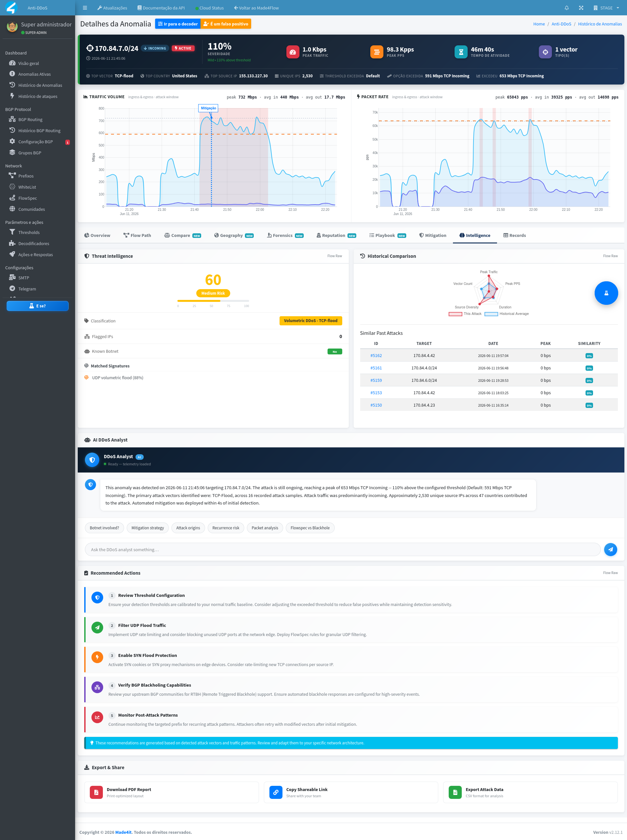The height and width of the screenshot is (840, 627).
Task: Click Mitigation strategy suggestion chip
Action: [x=148, y=527]
